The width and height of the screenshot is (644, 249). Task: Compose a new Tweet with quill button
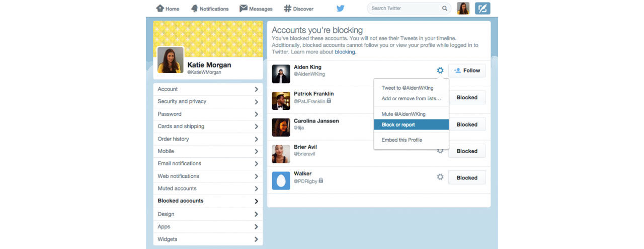(x=482, y=8)
